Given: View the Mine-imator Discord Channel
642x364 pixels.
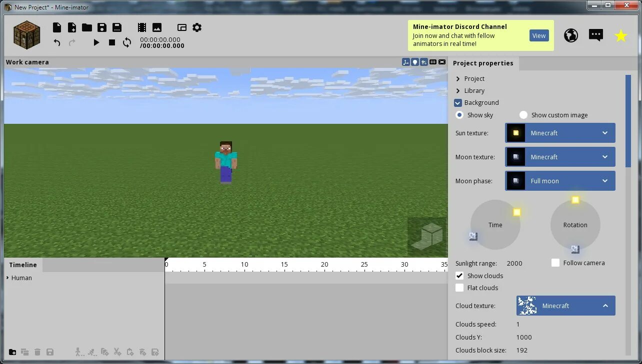Looking at the screenshot, I should click(x=539, y=35).
